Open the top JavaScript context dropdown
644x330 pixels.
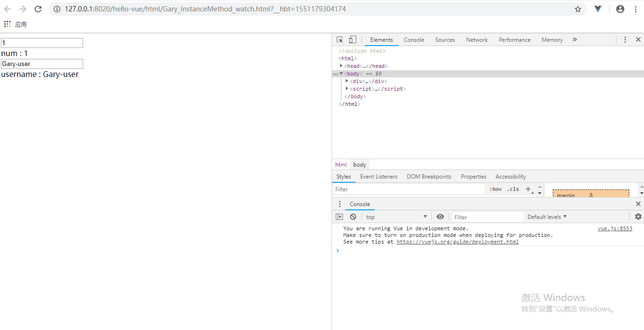click(397, 217)
